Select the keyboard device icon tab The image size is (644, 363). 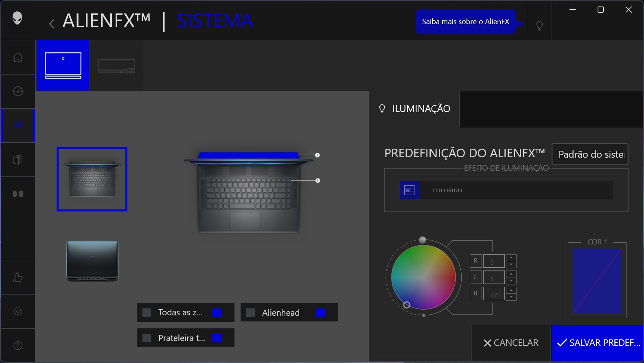pos(117,66)
